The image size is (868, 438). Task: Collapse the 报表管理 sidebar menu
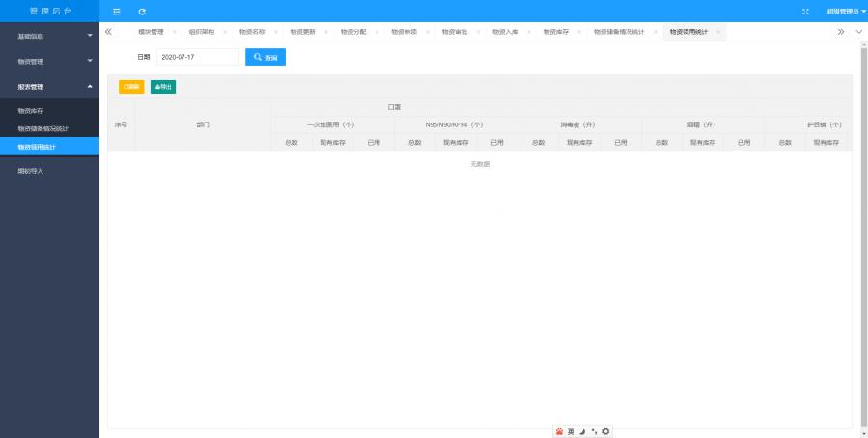point(49,87)
